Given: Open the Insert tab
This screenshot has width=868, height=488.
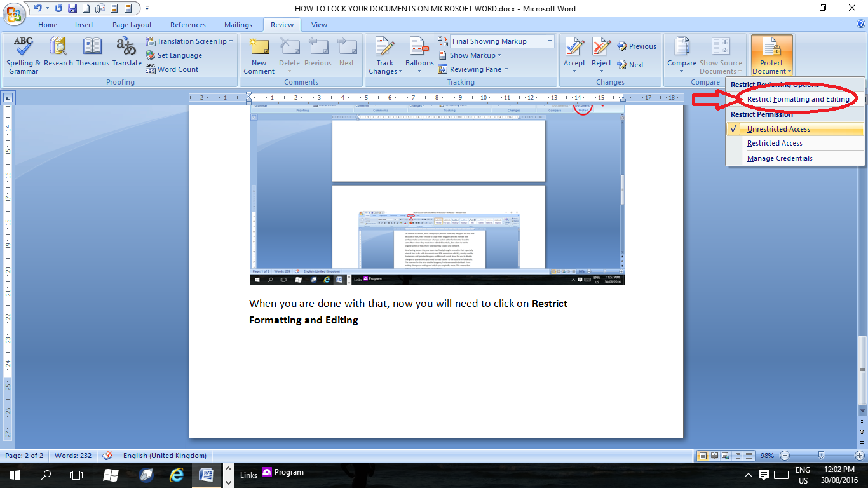Looking at the screenshot, I should 85,25.
